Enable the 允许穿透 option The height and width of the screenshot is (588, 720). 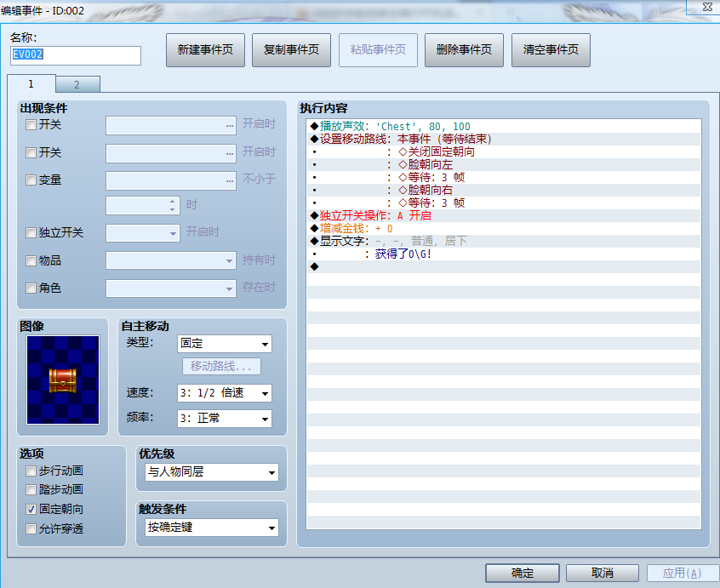(x=31, y=528)
